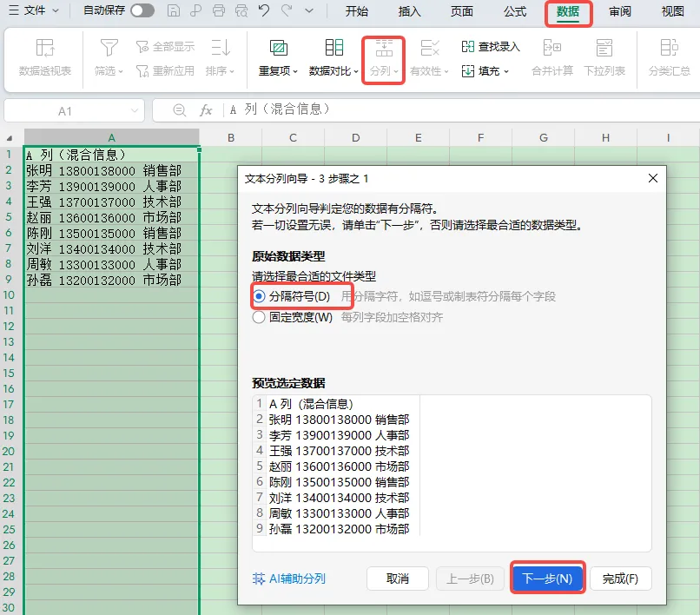This screenshot has width=700, height=615.
Task: Switch to the 审阅 tab
Action: tap(620, 11)
